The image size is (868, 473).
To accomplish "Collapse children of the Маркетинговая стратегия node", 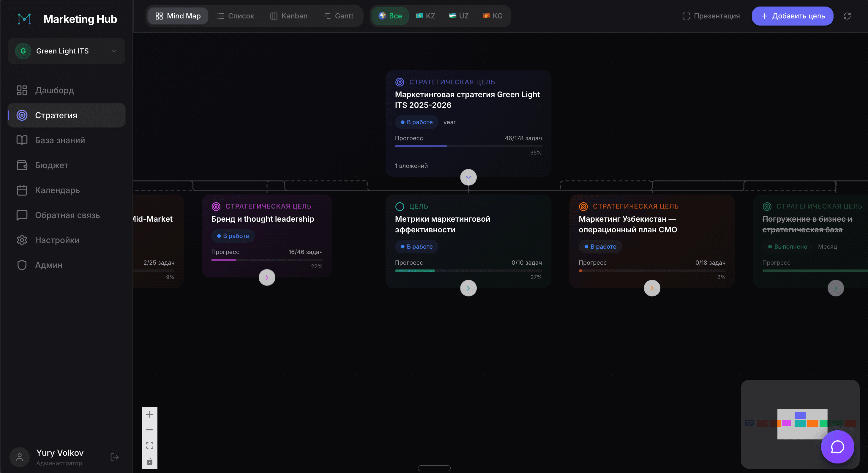I will pos(468,177).
